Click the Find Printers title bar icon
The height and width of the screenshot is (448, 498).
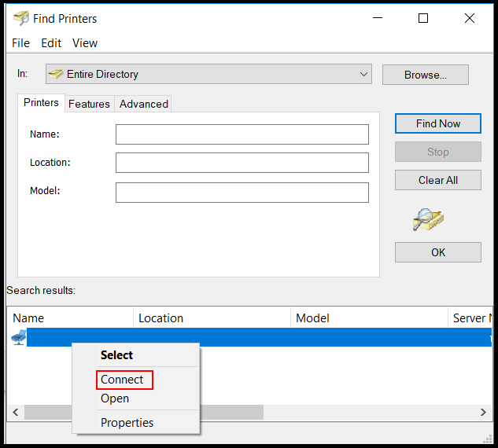click(21, 18)
